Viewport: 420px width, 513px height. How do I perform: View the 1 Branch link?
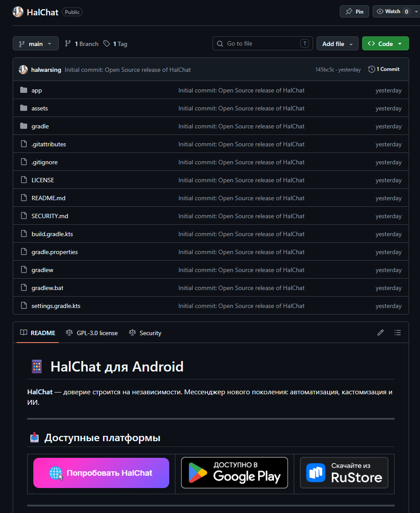[x=82, y=44]
